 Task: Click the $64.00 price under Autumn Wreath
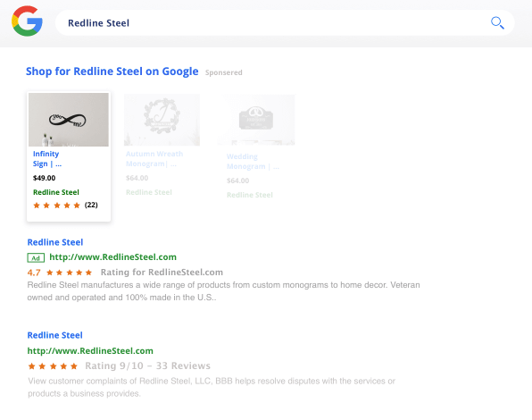pos(137,178)
